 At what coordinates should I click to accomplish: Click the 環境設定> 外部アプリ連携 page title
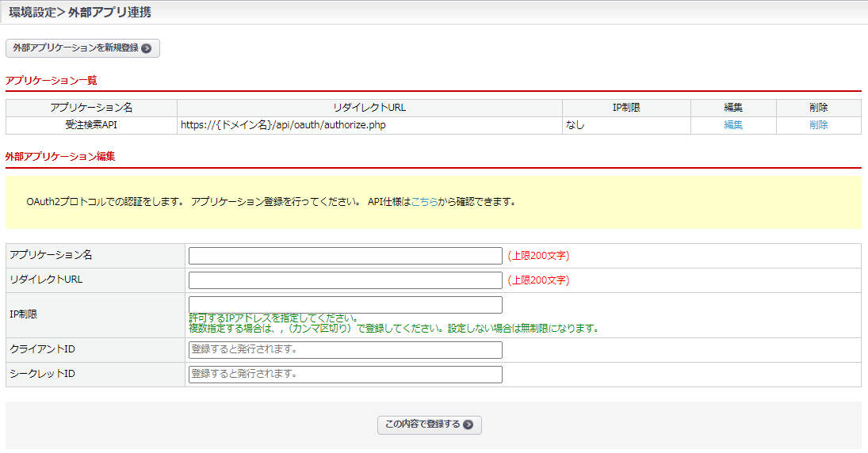click(80, 13)
